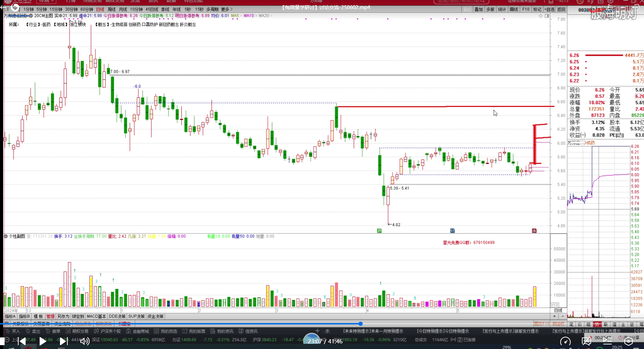Open 期权交易 in bottom toolbar
Screen dimensions: 644x349
(x=77, y=331)
